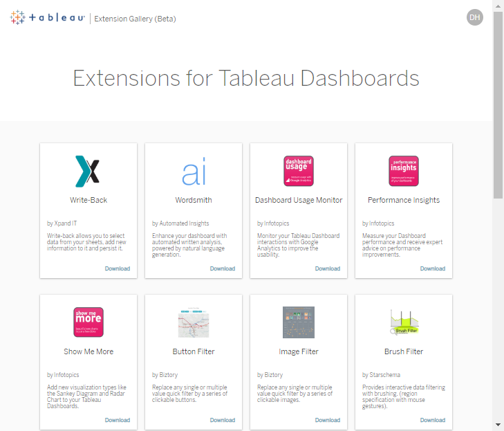The image size is (504, 431).
Task: Click the Button Filter thumbnail image
Action: tap(194, 322)
